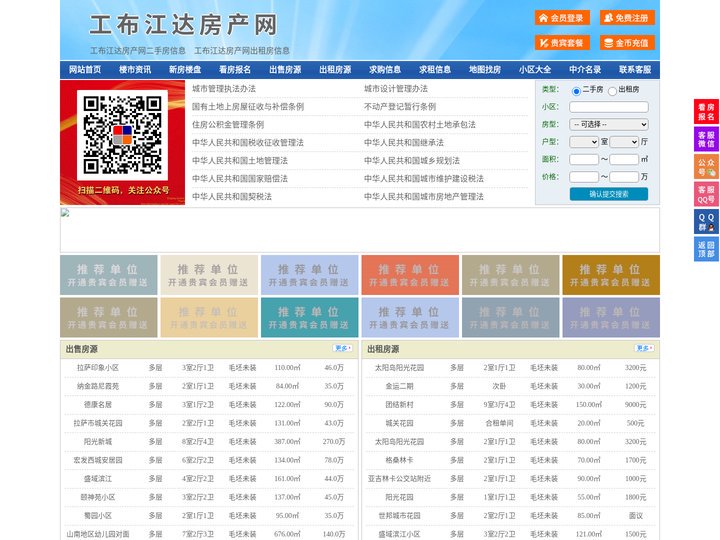This screenshot has height=540, width=720.
Task: Click 更多 in the 出租房源 header
Action: point(644,349)
